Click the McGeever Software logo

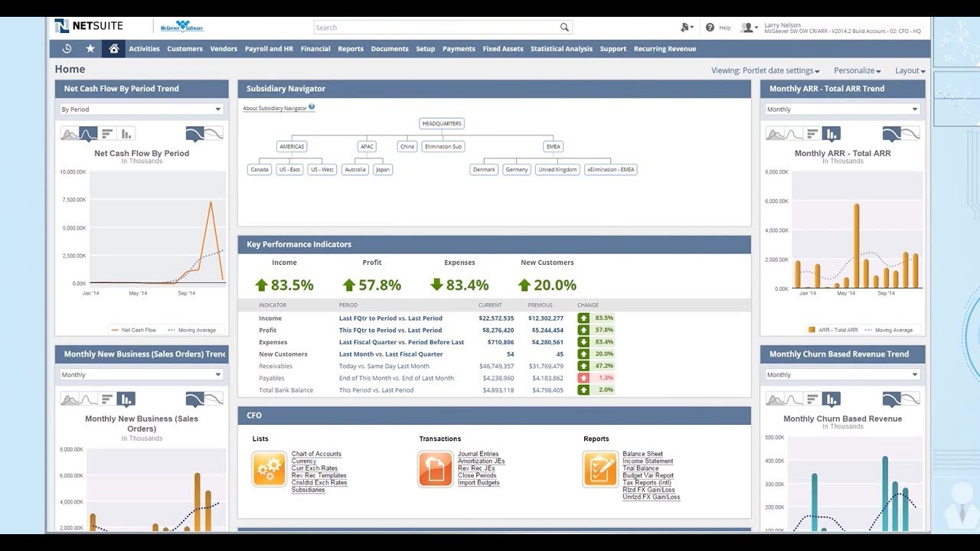[x=181, y=27]
